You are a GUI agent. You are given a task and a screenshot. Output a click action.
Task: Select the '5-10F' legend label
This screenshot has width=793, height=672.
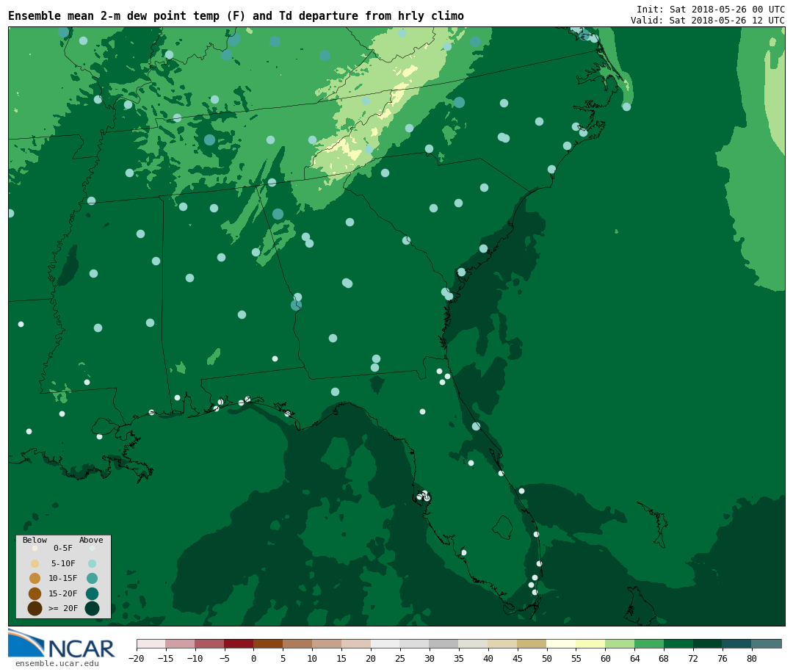point(62,563)
